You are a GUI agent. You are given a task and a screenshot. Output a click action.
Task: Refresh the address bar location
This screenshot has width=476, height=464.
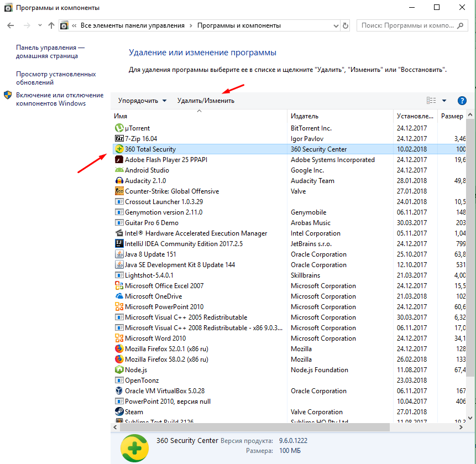(345, 26)
